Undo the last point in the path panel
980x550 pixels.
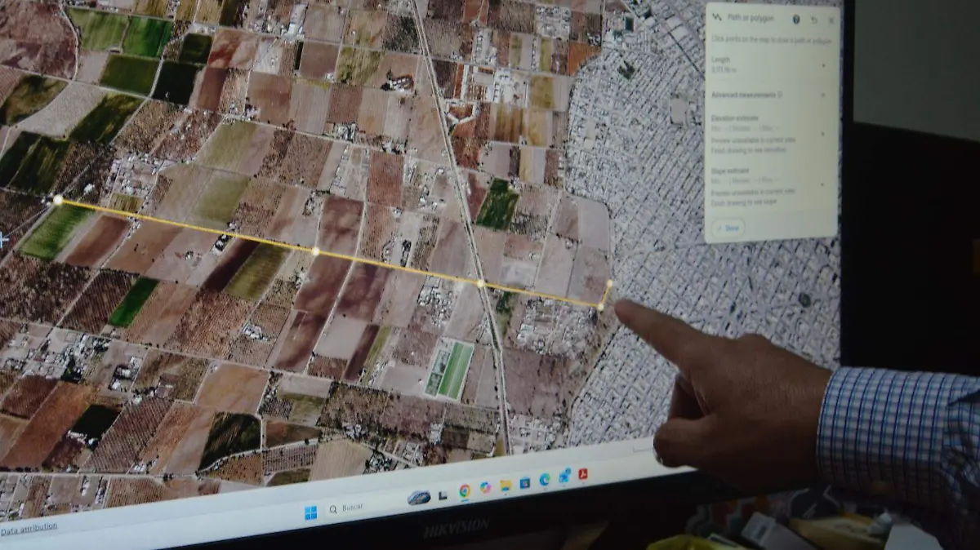coord(814,20)
